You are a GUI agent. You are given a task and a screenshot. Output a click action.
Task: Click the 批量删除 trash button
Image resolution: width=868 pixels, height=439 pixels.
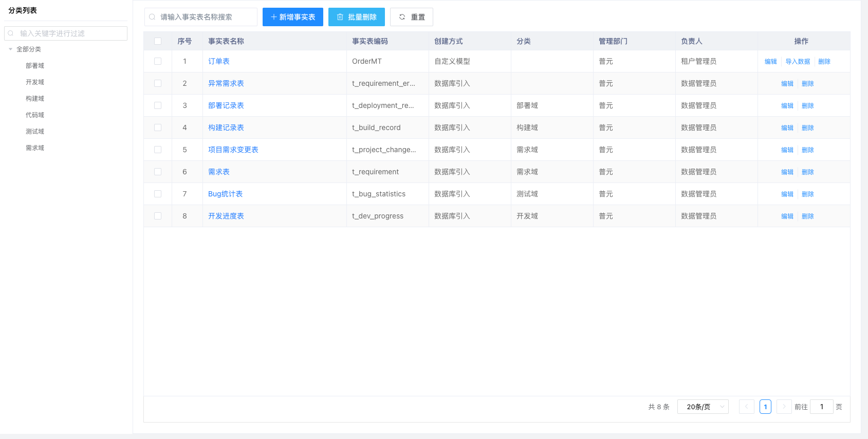click(x=356, y=17)
